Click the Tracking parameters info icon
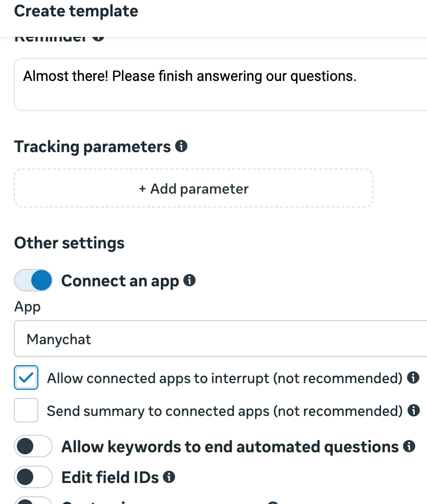The width and height of the screenshot is (427, 504). click(181, 146)
